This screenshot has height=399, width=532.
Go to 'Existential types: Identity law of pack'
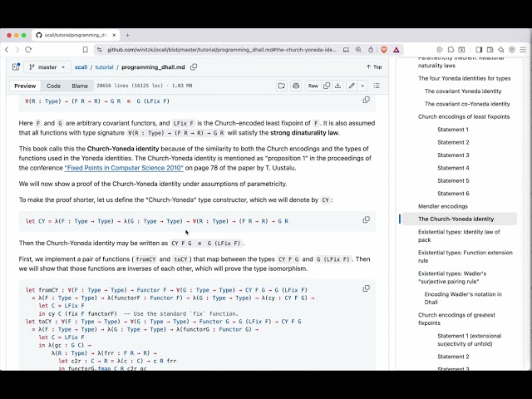point(459,236)
